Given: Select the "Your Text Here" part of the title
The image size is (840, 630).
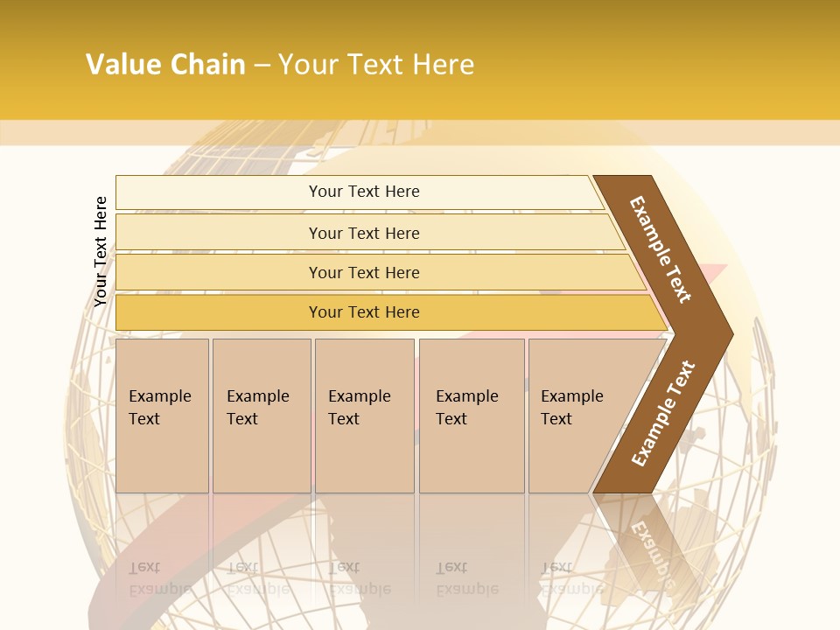Looking at the screenshot, I should pos(376,65).
